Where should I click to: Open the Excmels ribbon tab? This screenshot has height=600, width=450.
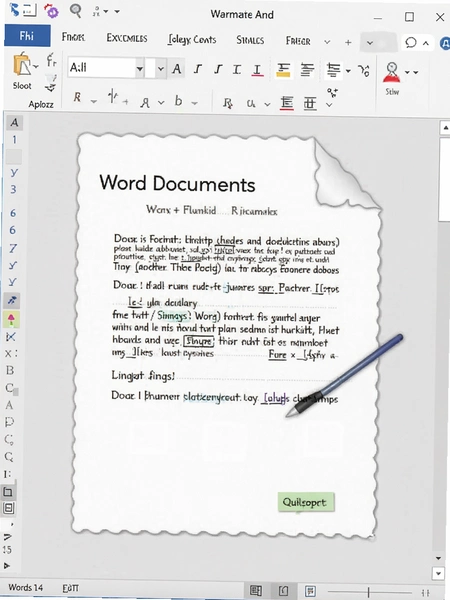(127, 38)
